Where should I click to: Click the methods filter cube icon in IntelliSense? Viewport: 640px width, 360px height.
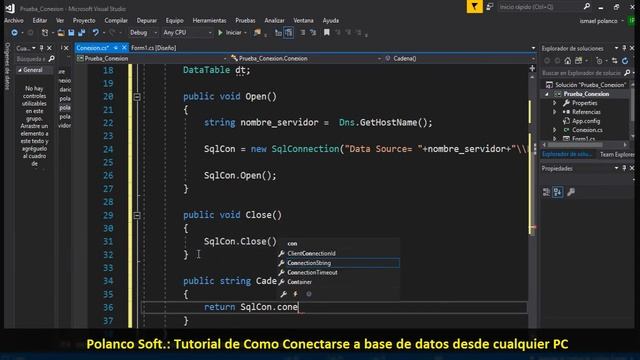[x=309, y=294]
